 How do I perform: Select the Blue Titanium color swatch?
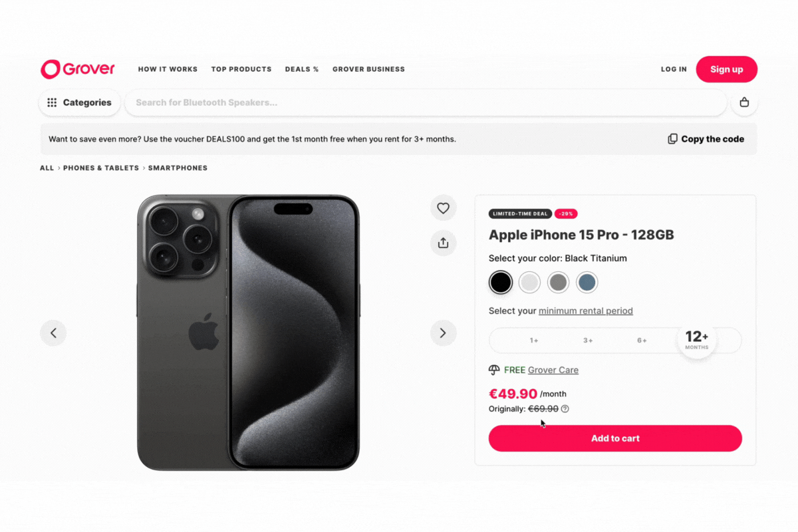pos(587,282)
